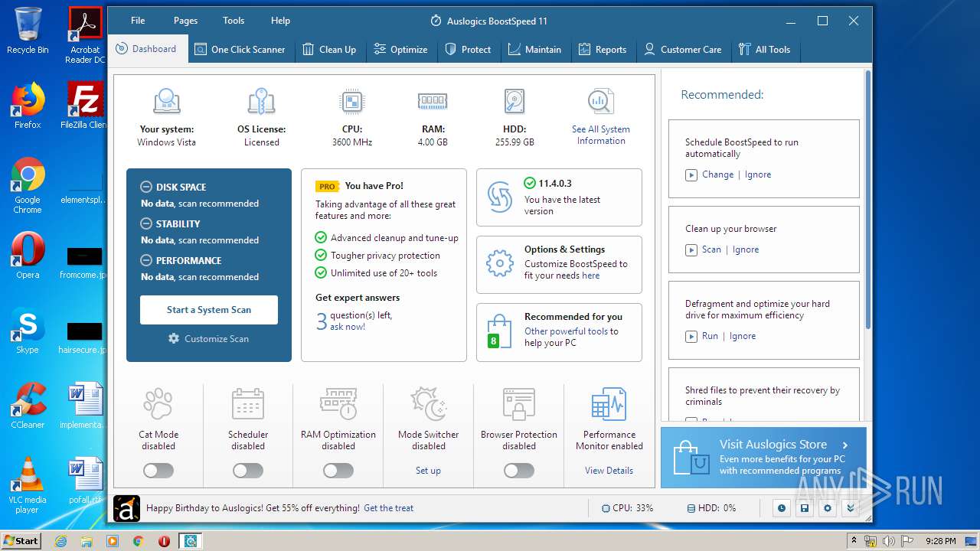The height and width of the screenshot is (551, 980).
Task: Open Other powerful tools link
Action: point(566,331)
